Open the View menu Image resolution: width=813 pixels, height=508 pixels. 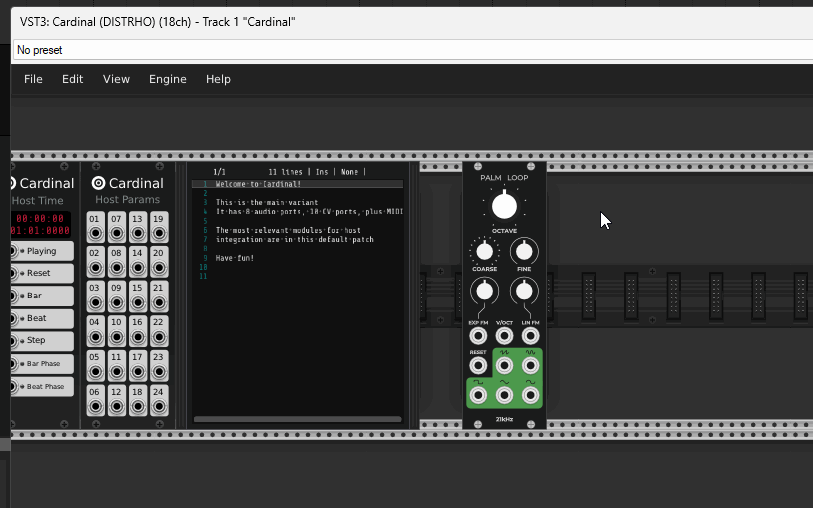click(116, 79)
